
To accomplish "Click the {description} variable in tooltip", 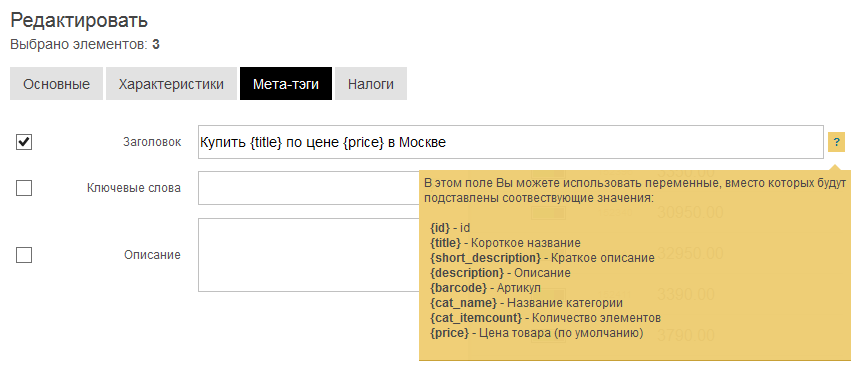I will point(467,273).
